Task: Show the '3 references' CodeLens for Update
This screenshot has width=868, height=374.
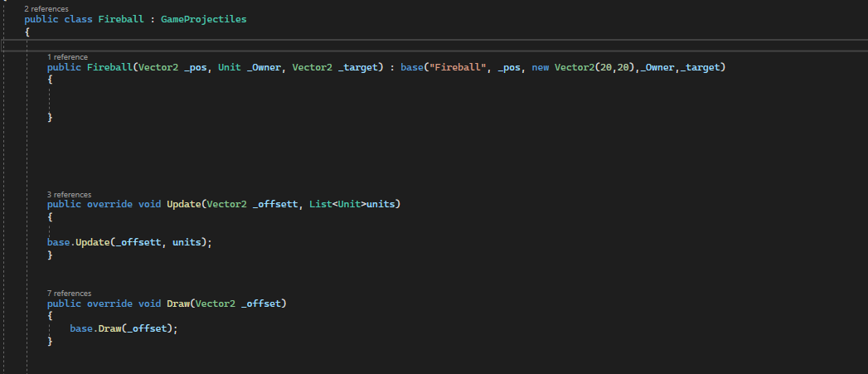Action: (x=69, y=194)
